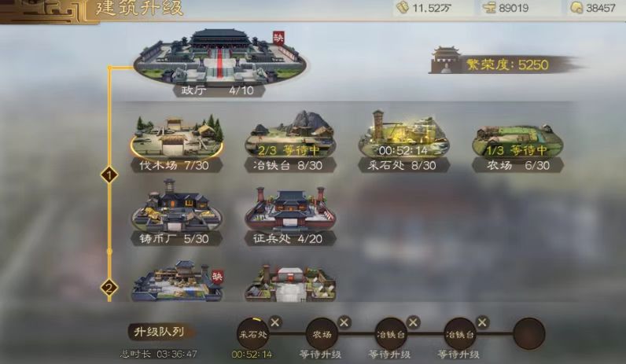Cancel the second 冶铁台 queued upgrade
Screen dimensions: 626x364
coord(482,322)
